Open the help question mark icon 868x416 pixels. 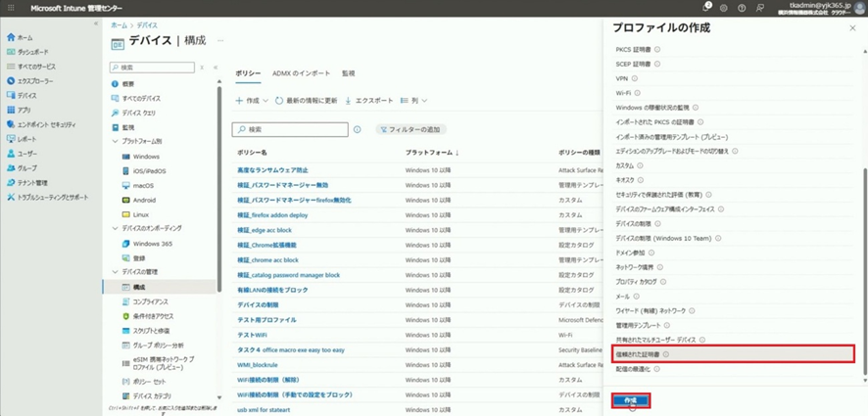(744, 8)
